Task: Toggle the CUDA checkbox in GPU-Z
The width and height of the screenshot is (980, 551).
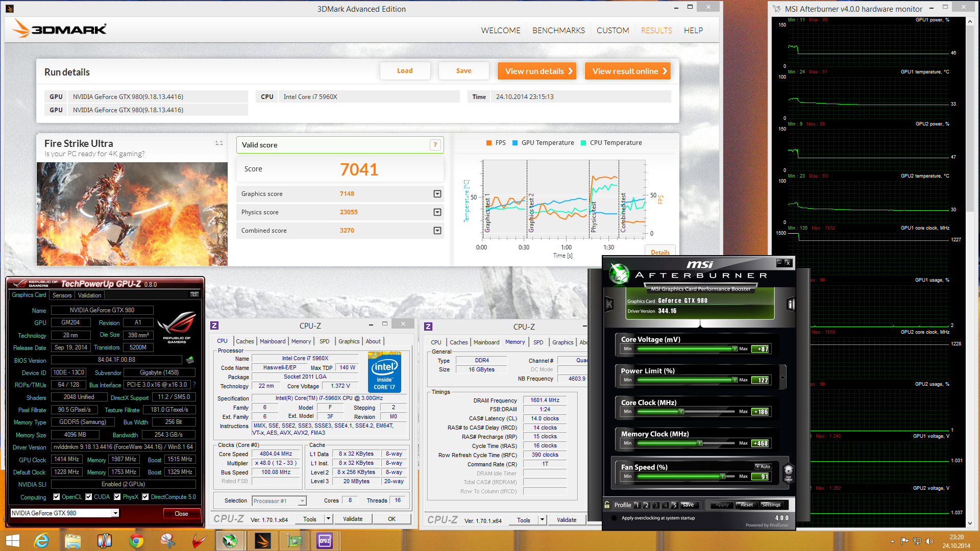Action: point(89,497)
